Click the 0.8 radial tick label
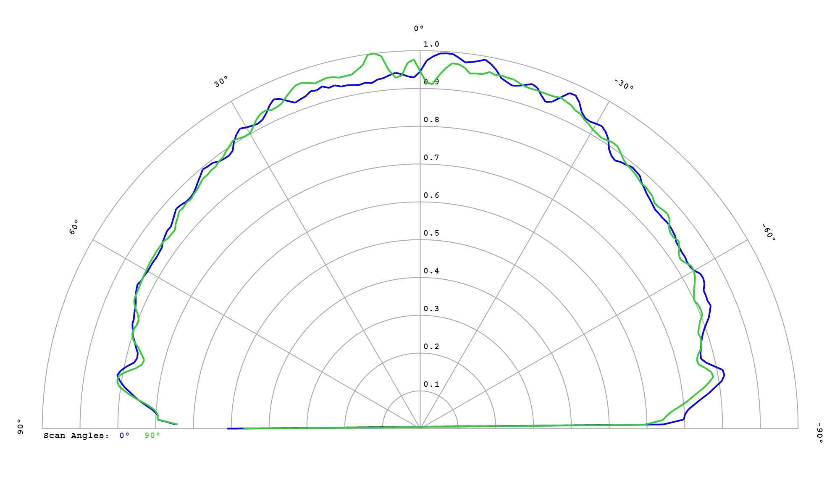840x504 pixels. click(x=431, y=120)
